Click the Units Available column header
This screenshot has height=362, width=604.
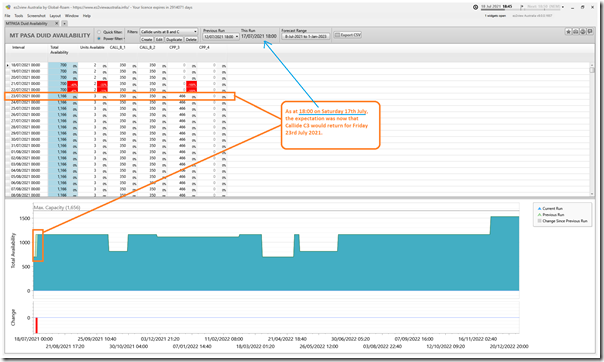(92, 47)
